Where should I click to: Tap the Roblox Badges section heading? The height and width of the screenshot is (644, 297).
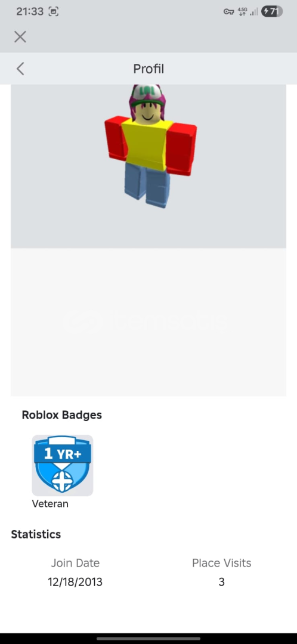61,415
